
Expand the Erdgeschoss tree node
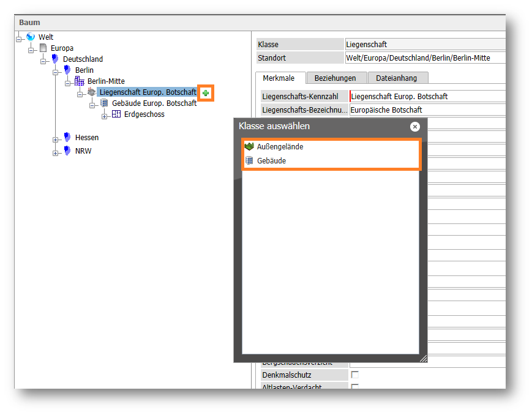click(x=104, y=116)
